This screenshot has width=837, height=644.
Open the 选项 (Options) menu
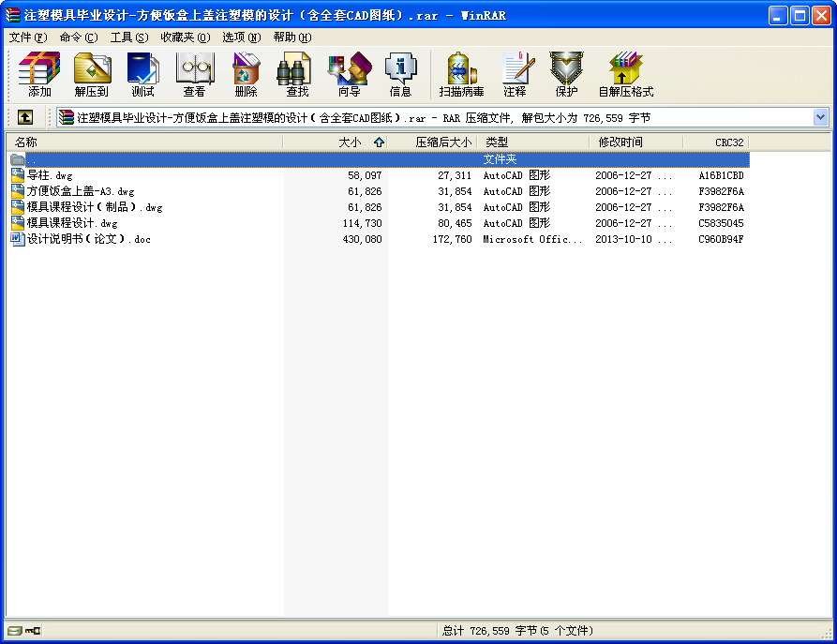point(241,37)
